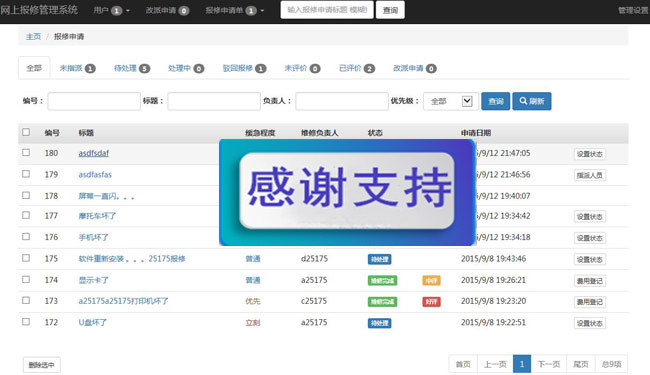Viewport: 650px width, 375px height.
Task: Open request 手机坏了
Action: (x=93, y=237)
